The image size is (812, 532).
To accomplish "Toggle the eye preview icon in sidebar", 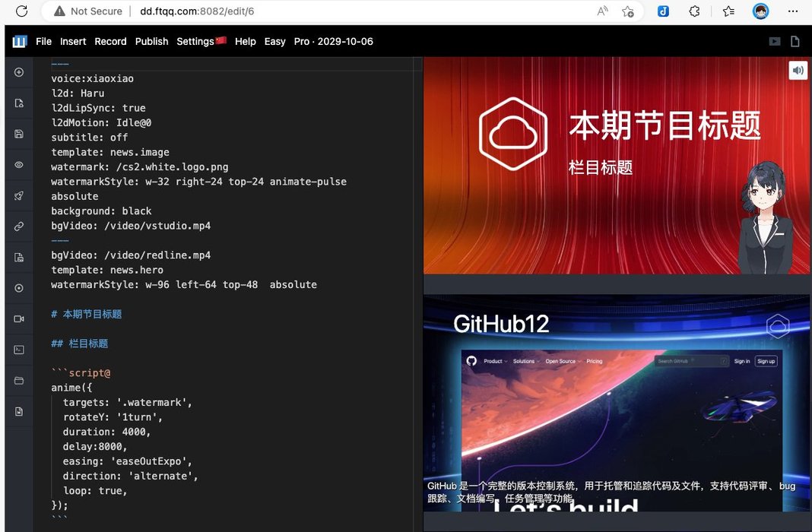I will [19, 165].
